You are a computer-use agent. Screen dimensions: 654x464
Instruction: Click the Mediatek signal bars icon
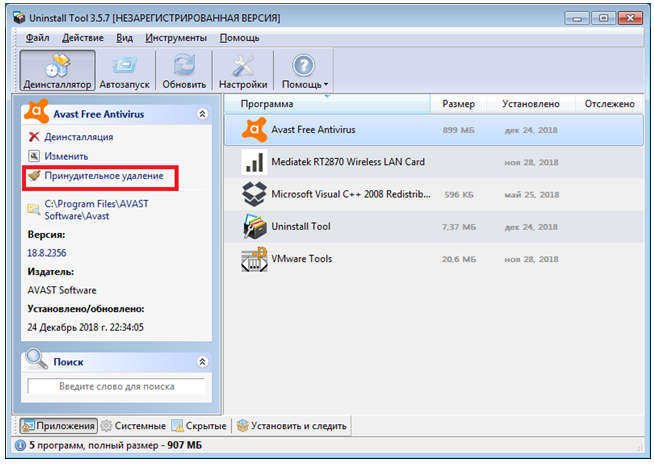tap(254, 162)
